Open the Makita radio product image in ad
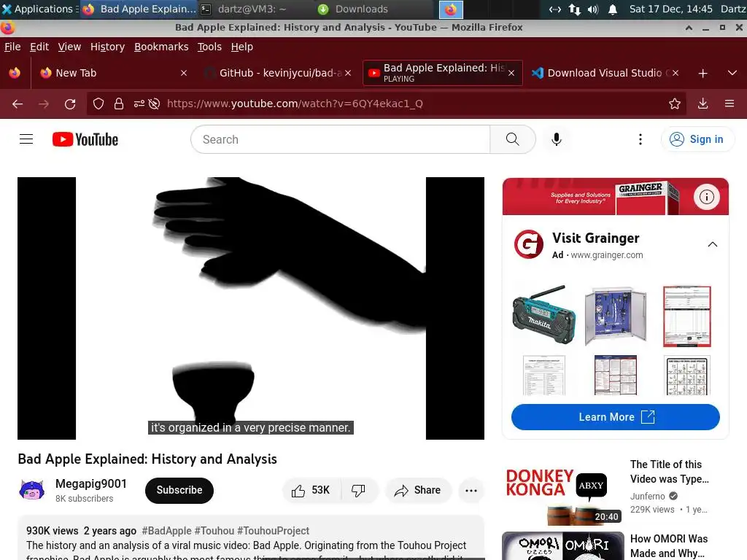Viewport: 747px width, 560px height. 543,315
